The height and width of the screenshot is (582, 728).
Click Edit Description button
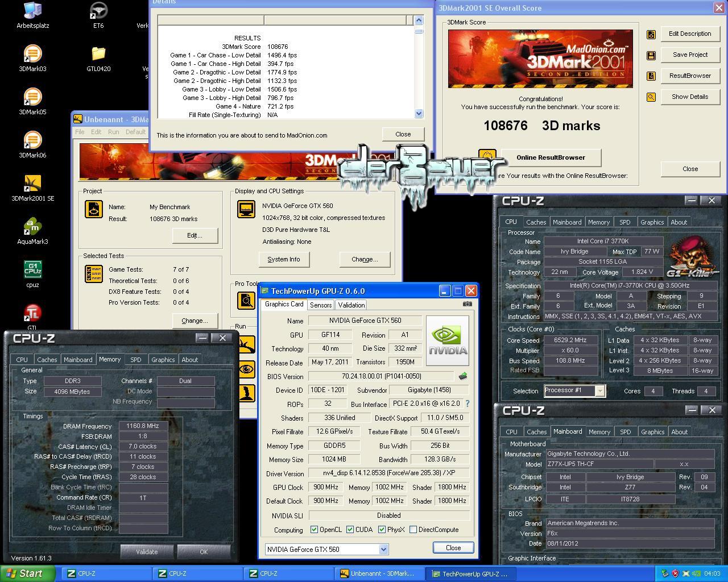click(x=690, y=34)
